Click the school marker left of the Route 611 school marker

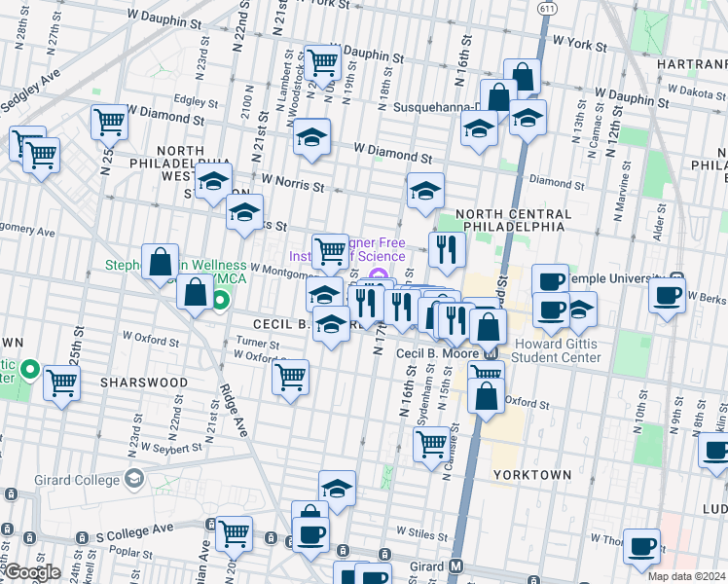(479, 128)
